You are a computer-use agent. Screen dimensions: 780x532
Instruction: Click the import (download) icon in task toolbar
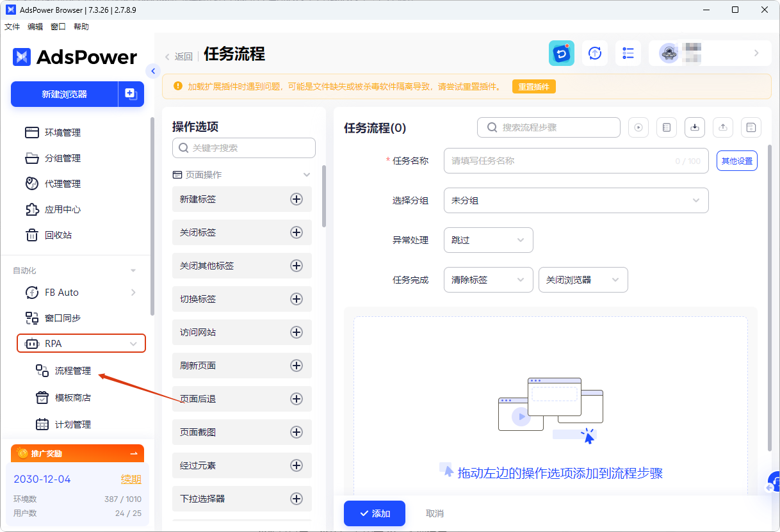(x=695, y=127)
